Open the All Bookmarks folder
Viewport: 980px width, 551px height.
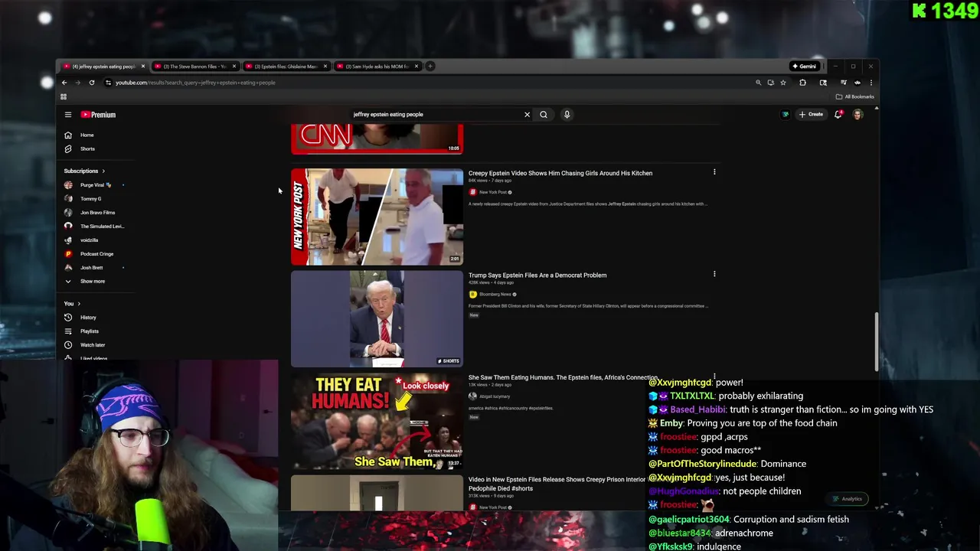click(854, 97)
